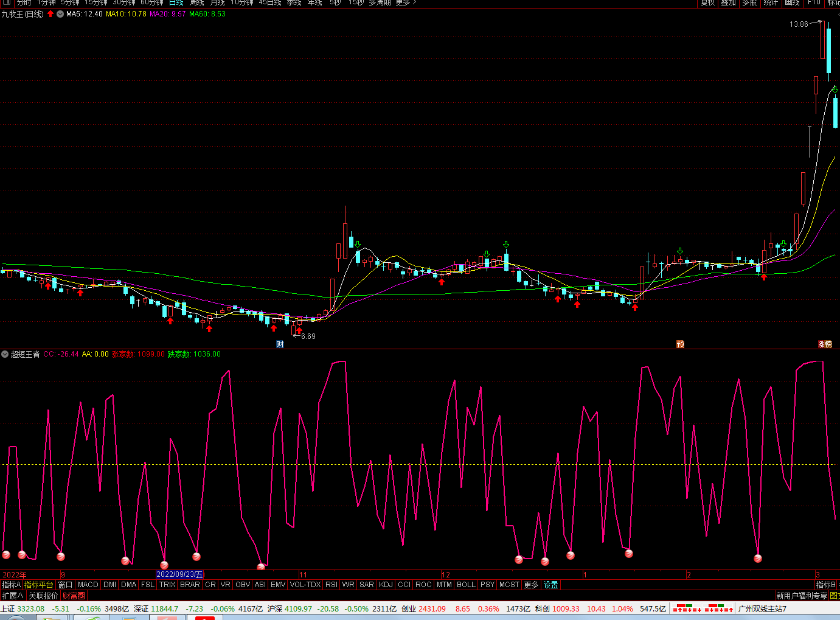Switch to the 30分钟 period tab
The image size is (840, 620).
click(x=124, y=2)
